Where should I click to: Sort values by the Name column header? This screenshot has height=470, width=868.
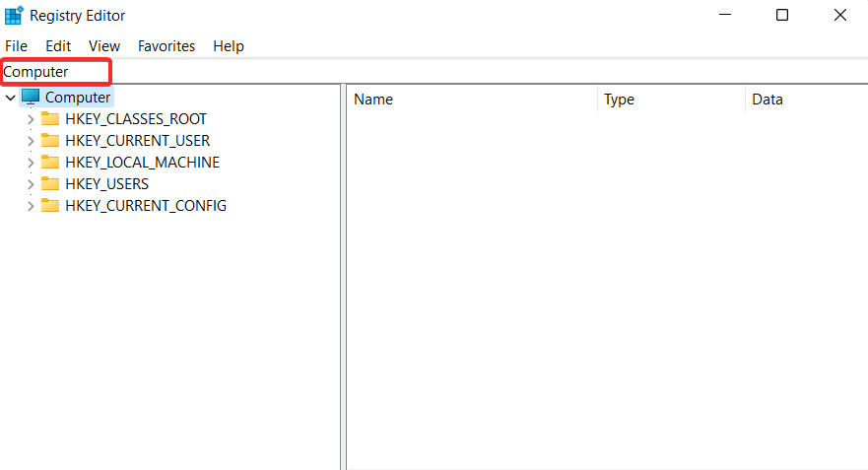(471, 100)
